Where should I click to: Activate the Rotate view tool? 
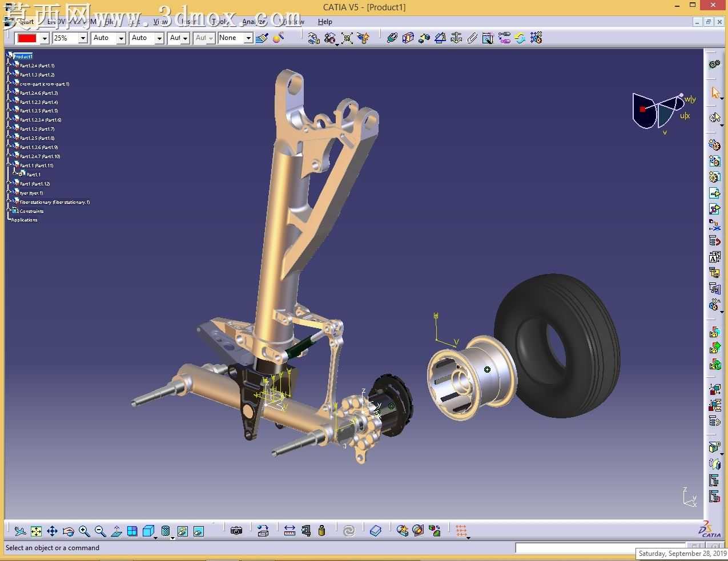(68, 531)
